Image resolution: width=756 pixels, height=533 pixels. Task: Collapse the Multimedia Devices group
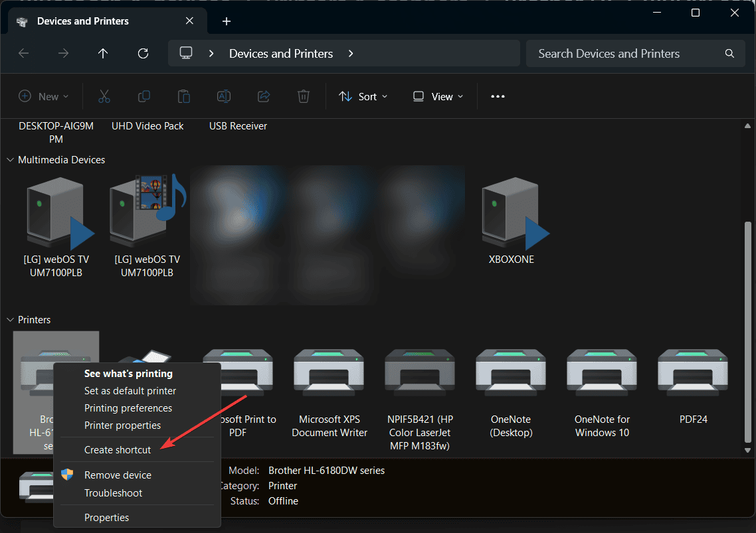coord(11,160)
